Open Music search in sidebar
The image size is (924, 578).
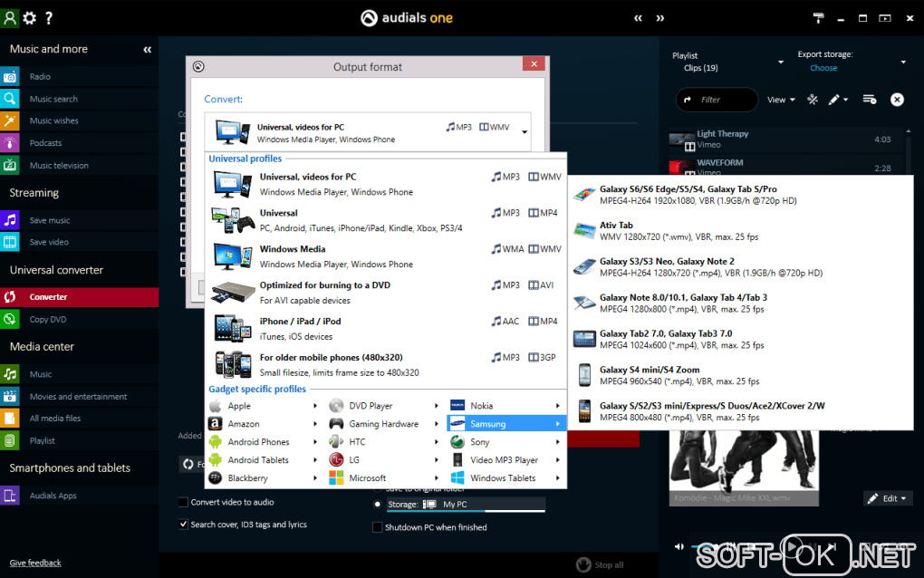point(79,99)
